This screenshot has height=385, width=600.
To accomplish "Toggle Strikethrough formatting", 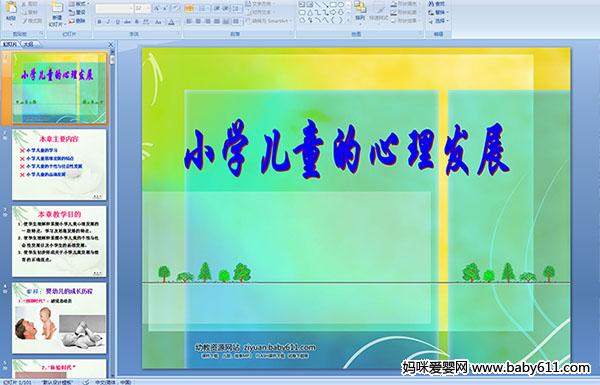I will point(127,22).
